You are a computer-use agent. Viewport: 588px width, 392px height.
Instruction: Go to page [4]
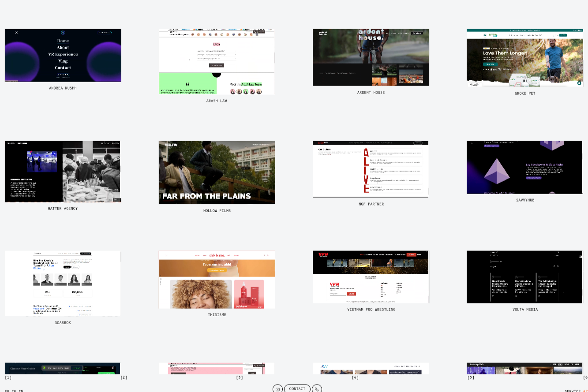tap(355, 377)
